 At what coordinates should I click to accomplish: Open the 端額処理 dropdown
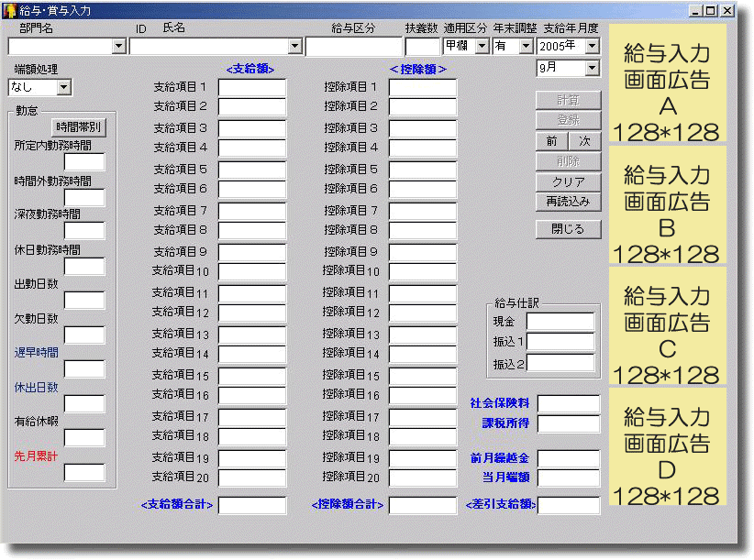63,87
